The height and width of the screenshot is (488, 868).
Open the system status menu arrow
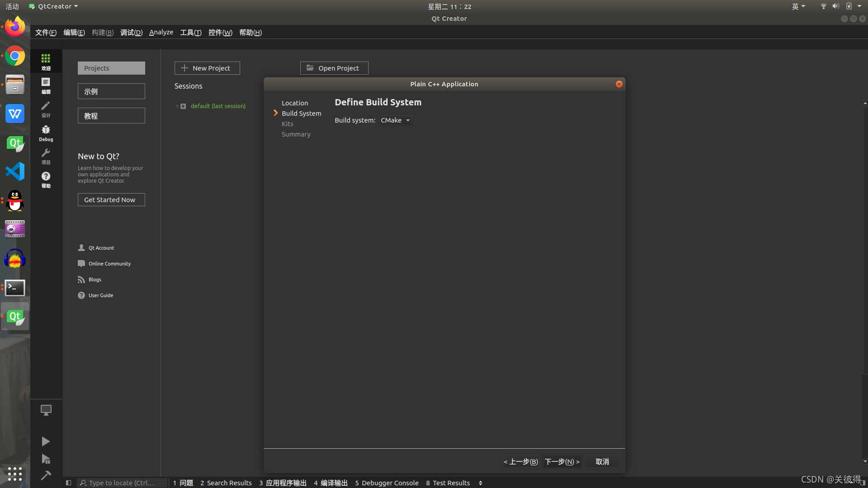[x=859, y=6]
